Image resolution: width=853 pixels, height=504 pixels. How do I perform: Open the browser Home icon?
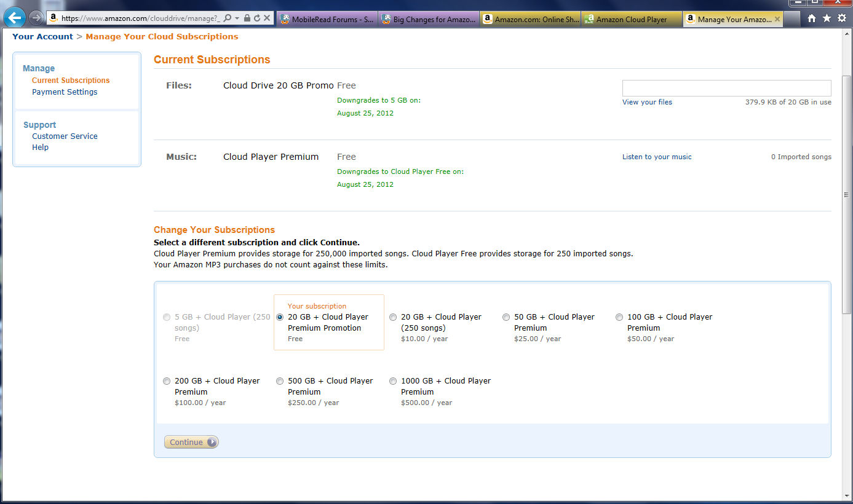[812, 18]
